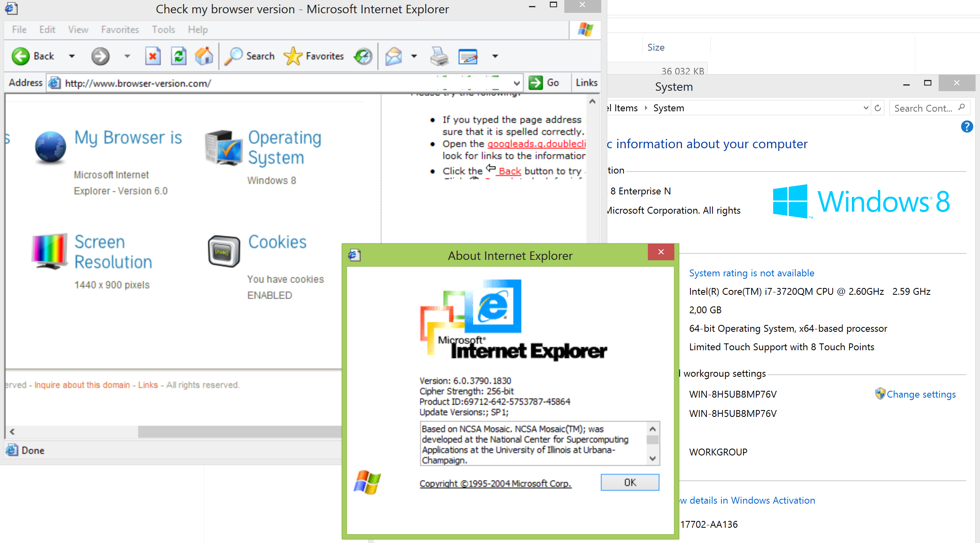Click the My Browser is heading
The width and height of the screenshot is (980, 543).
[x=128, y=138]
